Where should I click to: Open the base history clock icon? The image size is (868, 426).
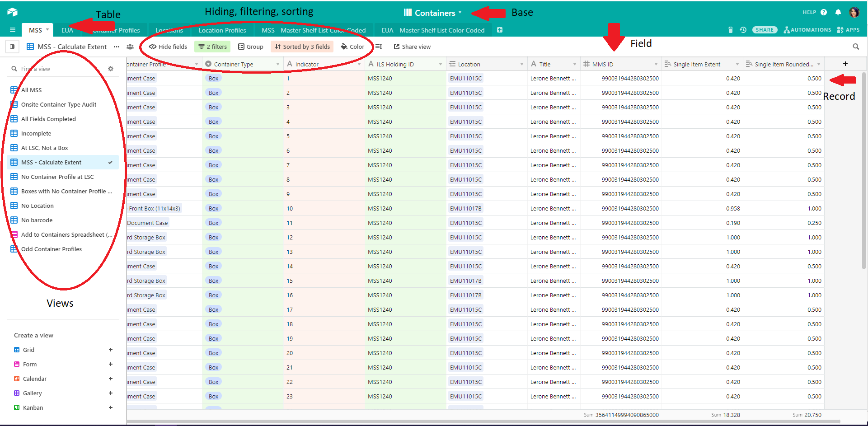point(743,30)
